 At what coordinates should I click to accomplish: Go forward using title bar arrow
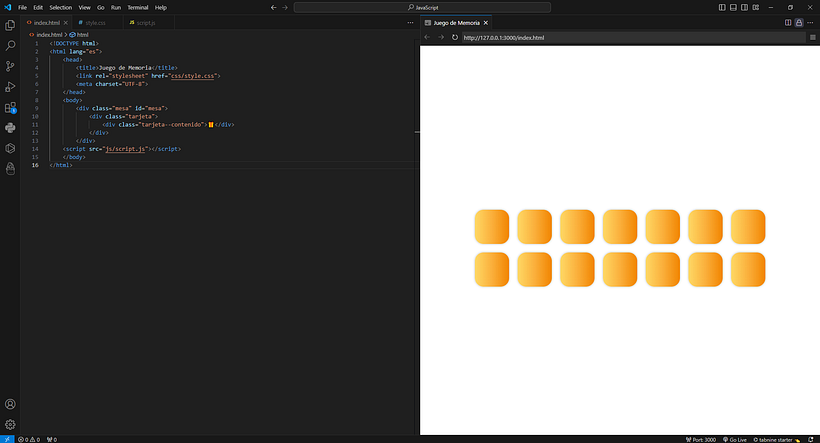[285, 7]
